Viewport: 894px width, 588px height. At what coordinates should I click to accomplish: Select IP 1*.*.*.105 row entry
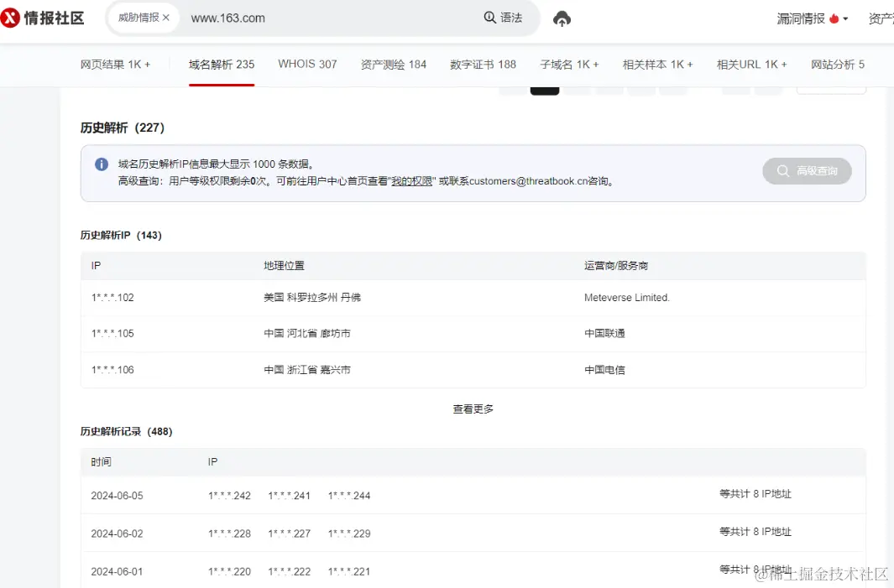pos(112,333)
